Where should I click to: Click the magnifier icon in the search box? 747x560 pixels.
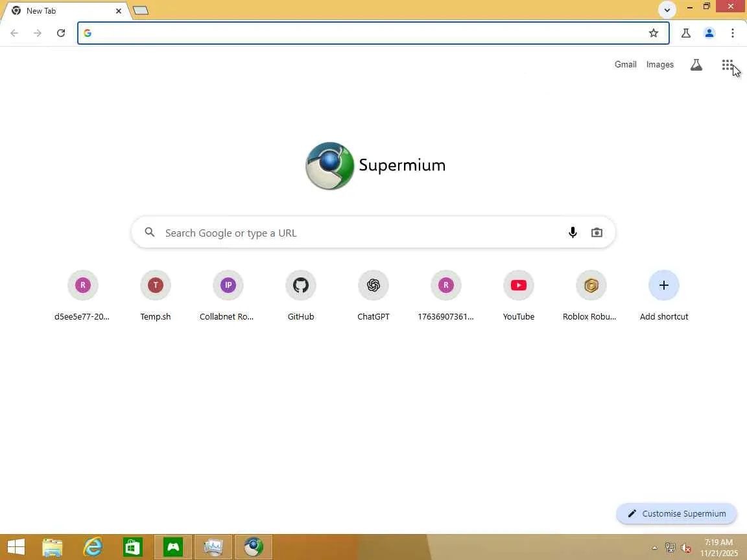point(150,232)
